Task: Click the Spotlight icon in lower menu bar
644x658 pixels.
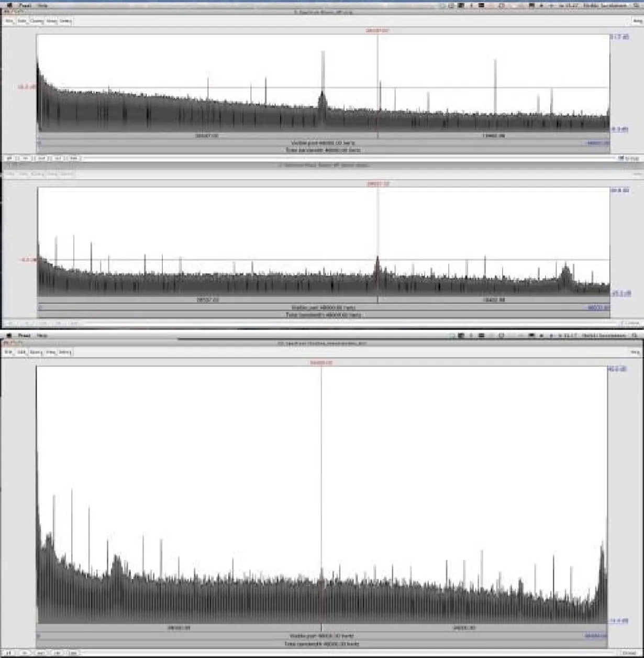Action: point(635,335)
